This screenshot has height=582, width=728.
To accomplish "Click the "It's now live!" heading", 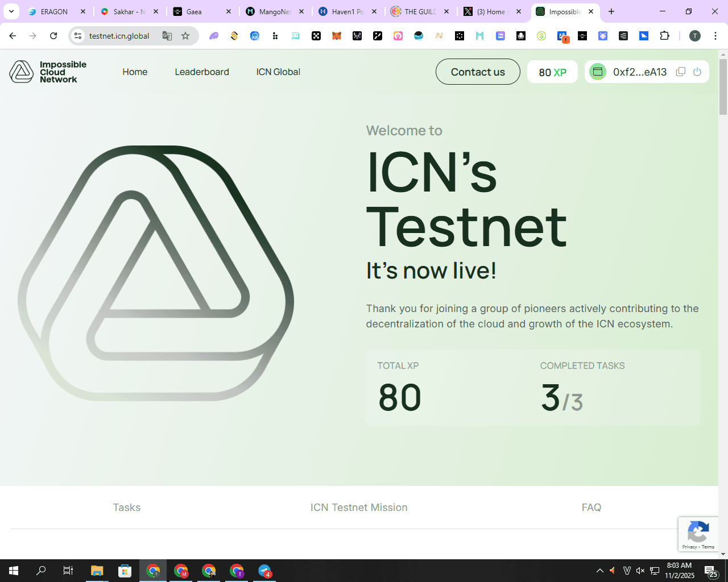I will point(431,271).
